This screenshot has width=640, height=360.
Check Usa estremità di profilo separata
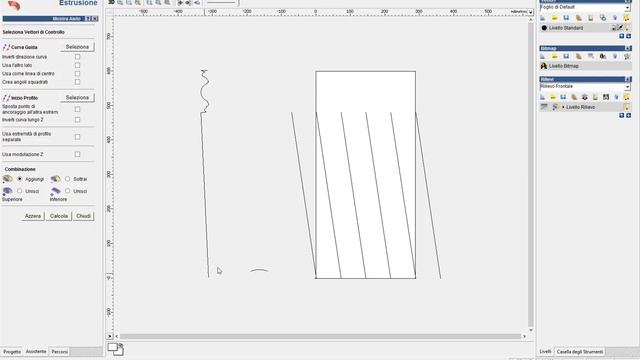point(78,137)
